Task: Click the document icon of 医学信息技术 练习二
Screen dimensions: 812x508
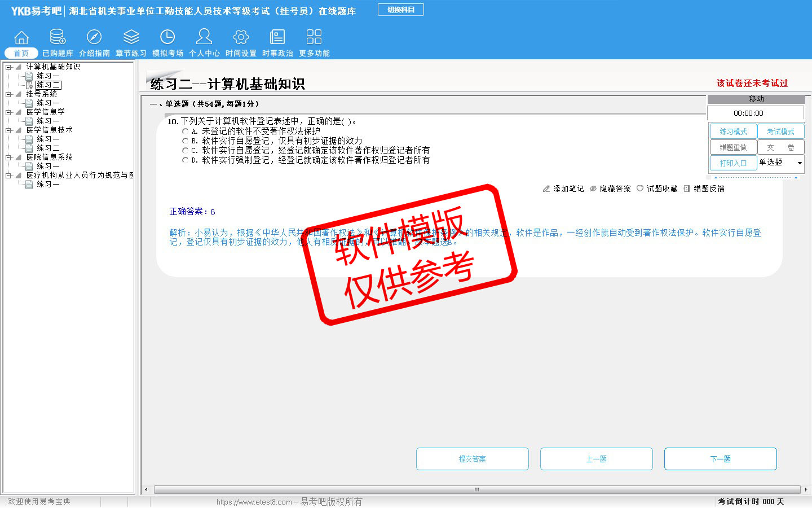Action: point(29,148)
